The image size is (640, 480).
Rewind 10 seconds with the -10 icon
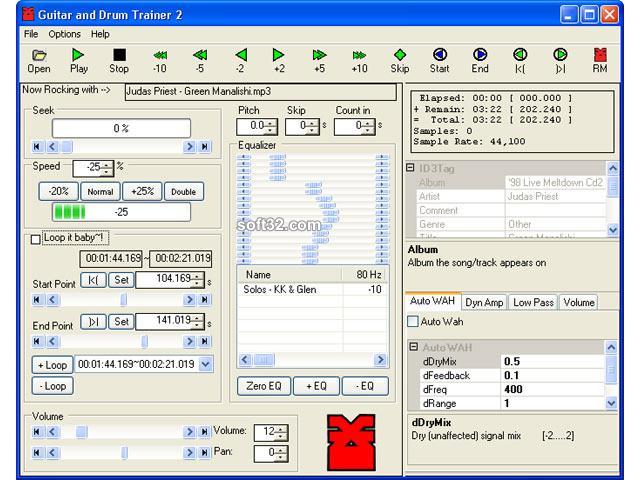point(160,61)
